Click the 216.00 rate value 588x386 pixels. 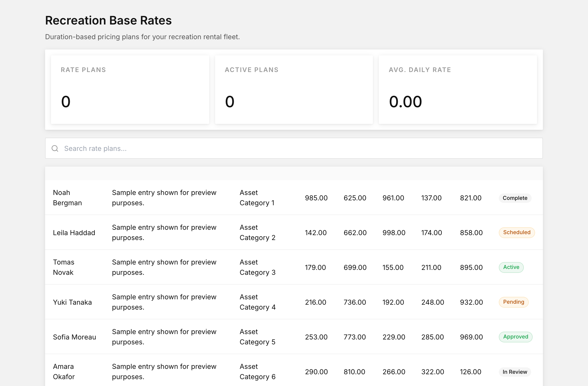pyautogui.click(x=316, y=302)
